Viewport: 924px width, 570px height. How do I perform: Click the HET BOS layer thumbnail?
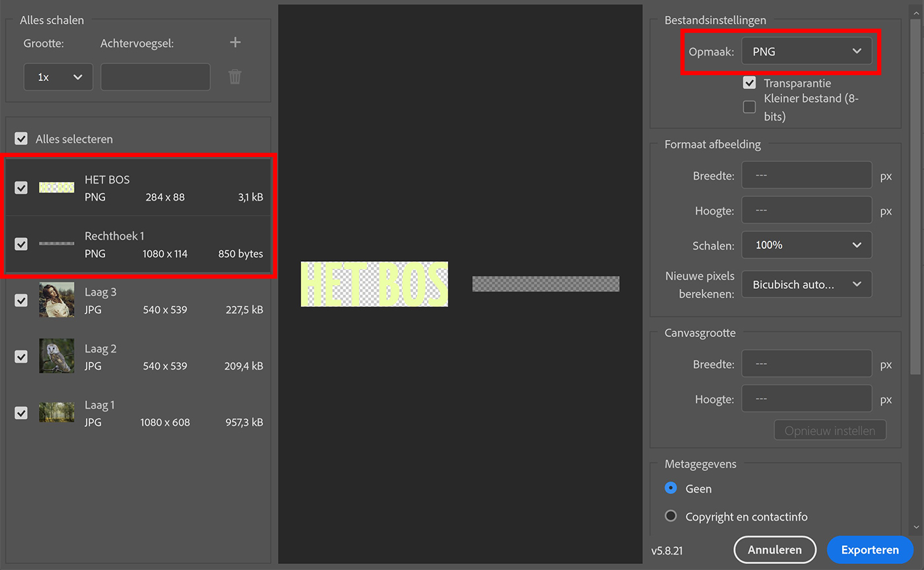point(56,187)
